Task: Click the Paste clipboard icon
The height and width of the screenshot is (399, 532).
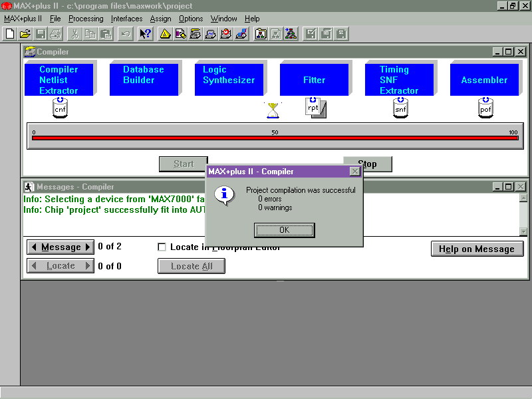Action: pos(106,34)
